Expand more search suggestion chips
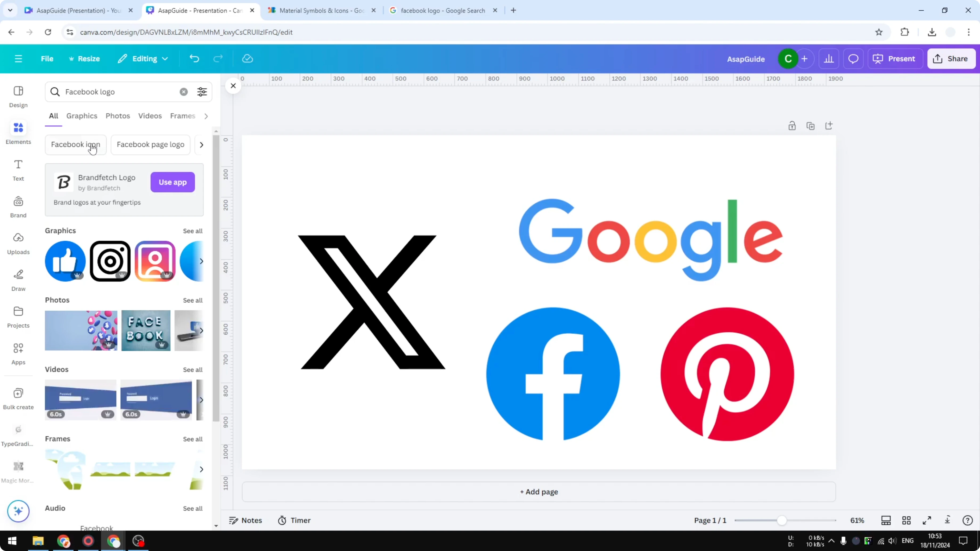The height and width of the screenshot is (551, 980). 201,145
